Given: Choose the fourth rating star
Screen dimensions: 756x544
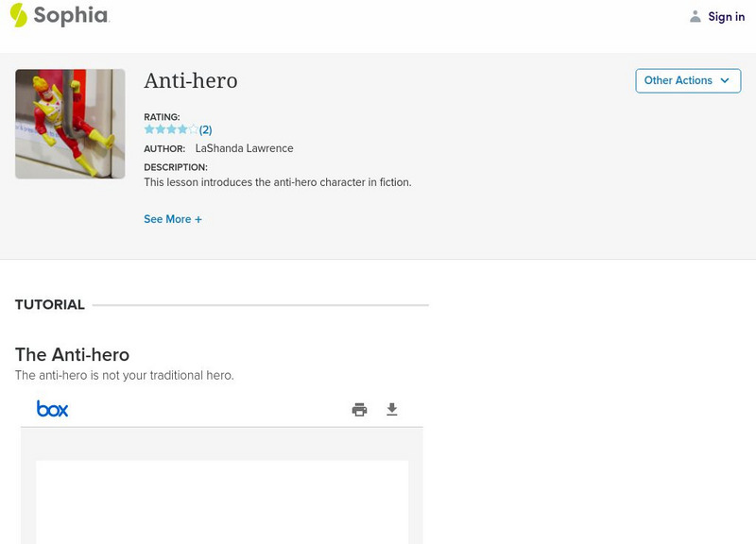Looking at the screenshot, I should point(183,129).
